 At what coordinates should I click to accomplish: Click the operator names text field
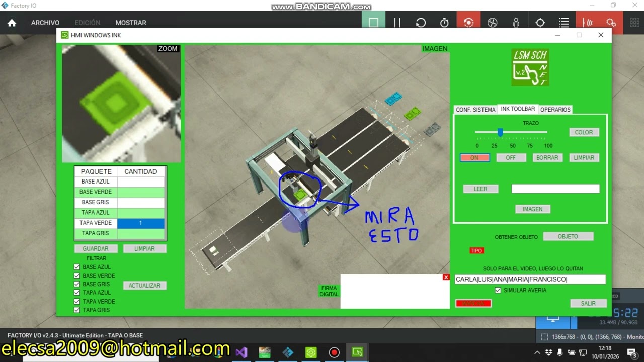530,279
